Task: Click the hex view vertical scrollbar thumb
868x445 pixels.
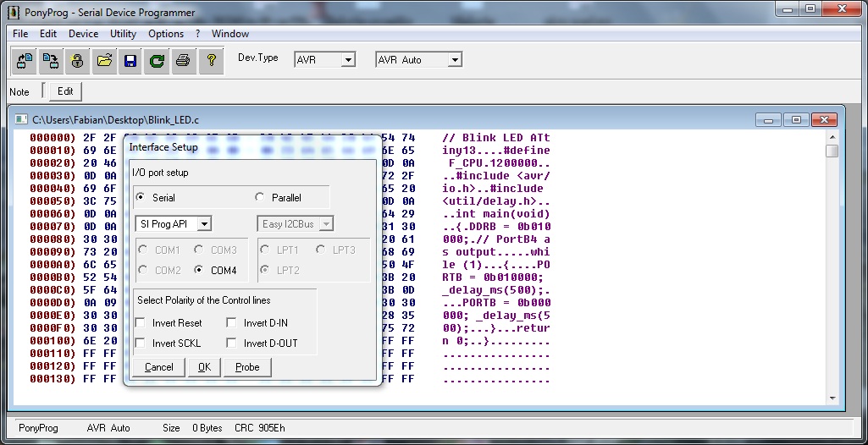Action: pos(832,151)
